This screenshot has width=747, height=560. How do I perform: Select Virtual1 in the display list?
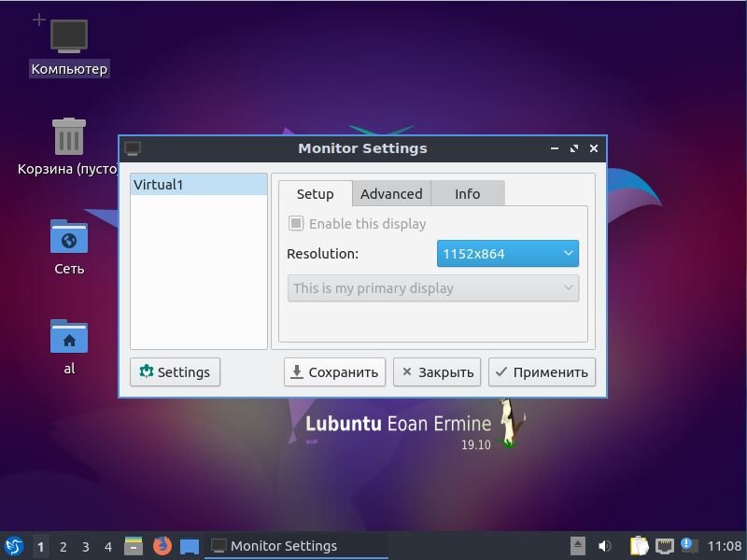tap(197, 184)
